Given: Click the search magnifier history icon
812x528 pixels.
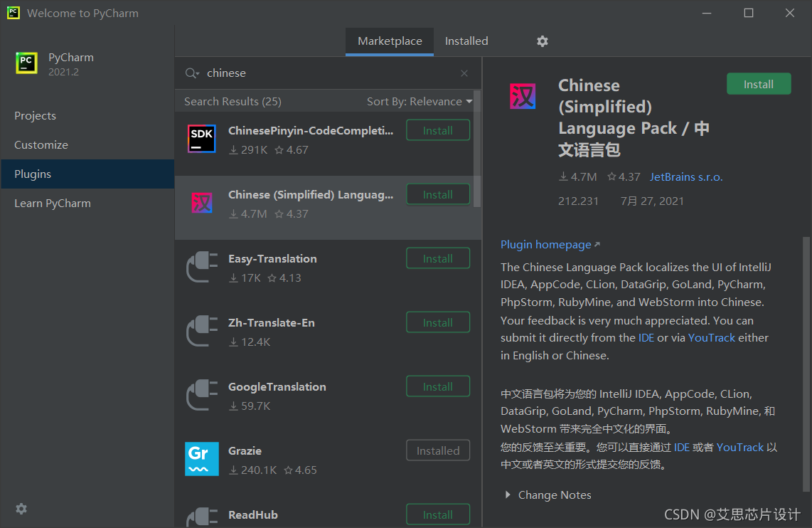Looking at the screenshot, I should coord(192,73).
